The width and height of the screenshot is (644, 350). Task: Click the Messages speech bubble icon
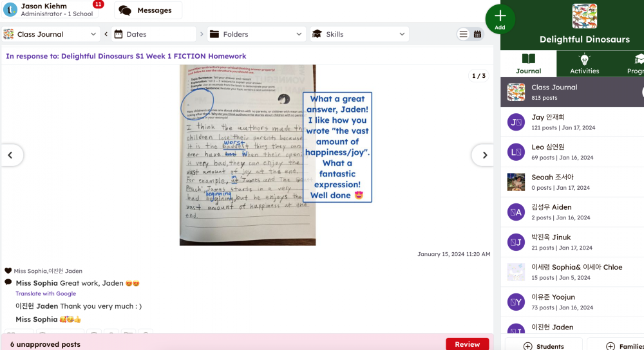tap(125, 11)
